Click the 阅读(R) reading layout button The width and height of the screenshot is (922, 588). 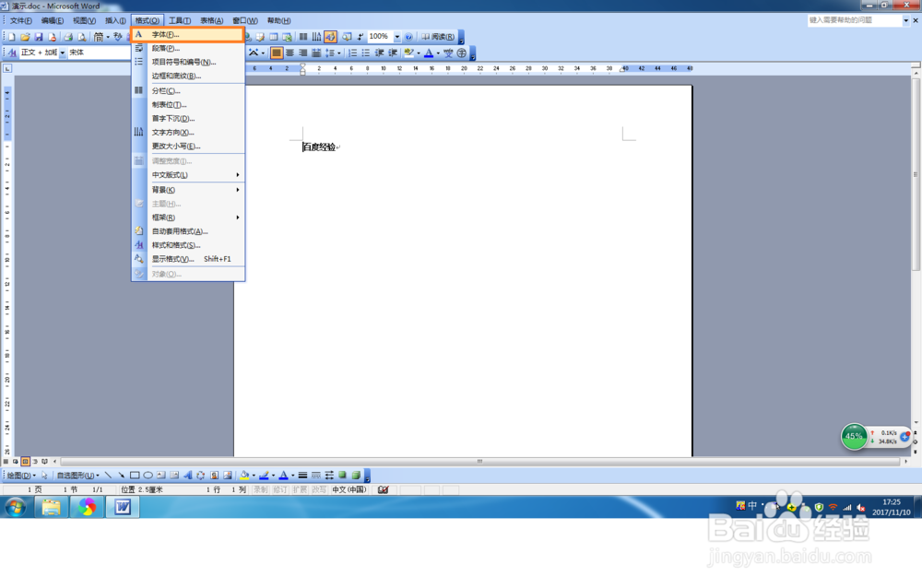[438, 37]
